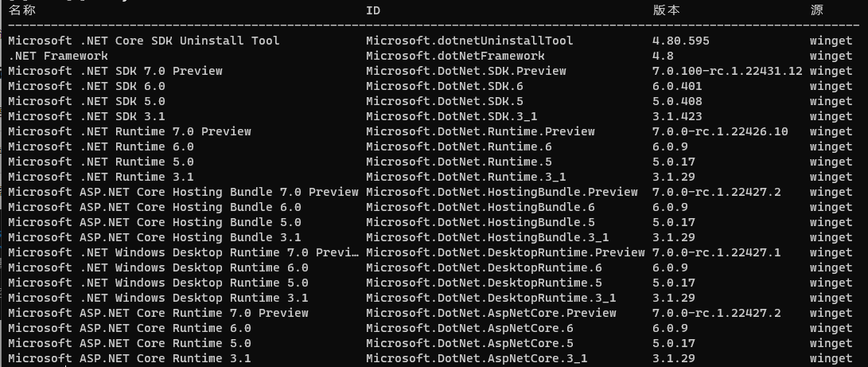Select Microsoft.dotnetUninstallTool ID text
Screen dimensions: 868x367
tap(469, 41)
